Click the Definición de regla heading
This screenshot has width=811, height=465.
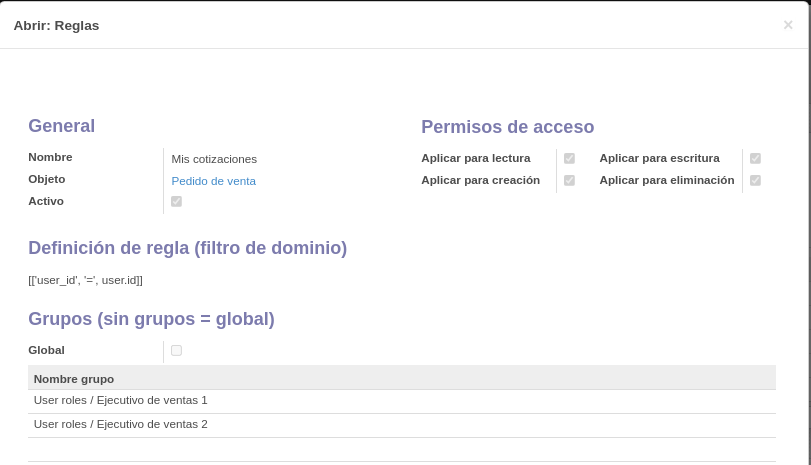point(187,248)
